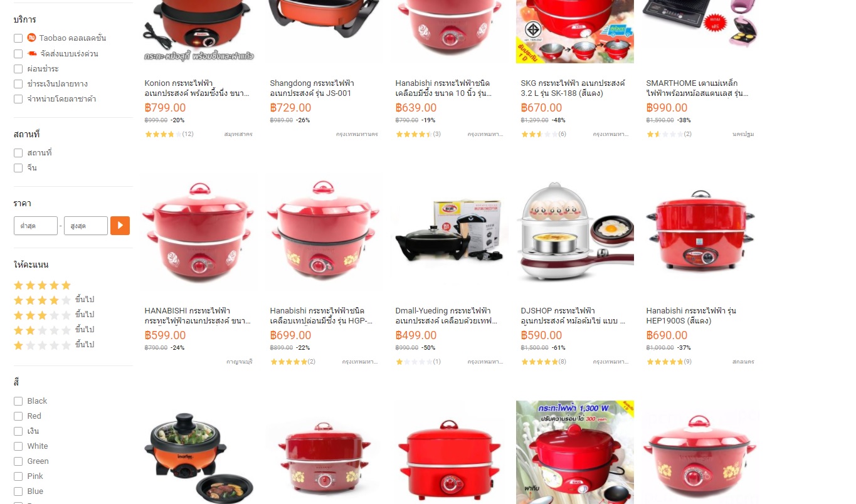Open SKG SK-188 electric pan listing

(x=573, y=88)
